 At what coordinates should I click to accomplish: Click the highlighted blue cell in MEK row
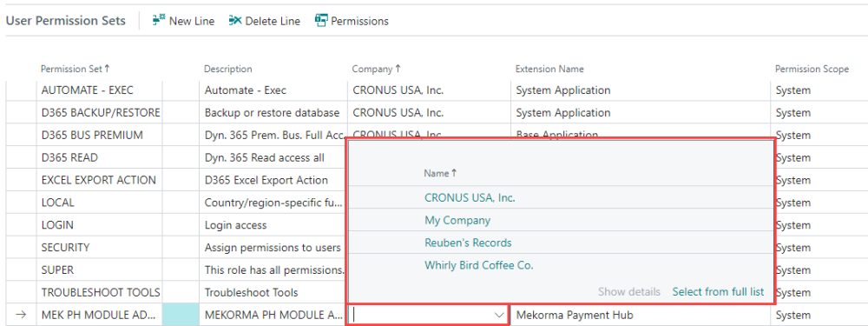point(181,315)
